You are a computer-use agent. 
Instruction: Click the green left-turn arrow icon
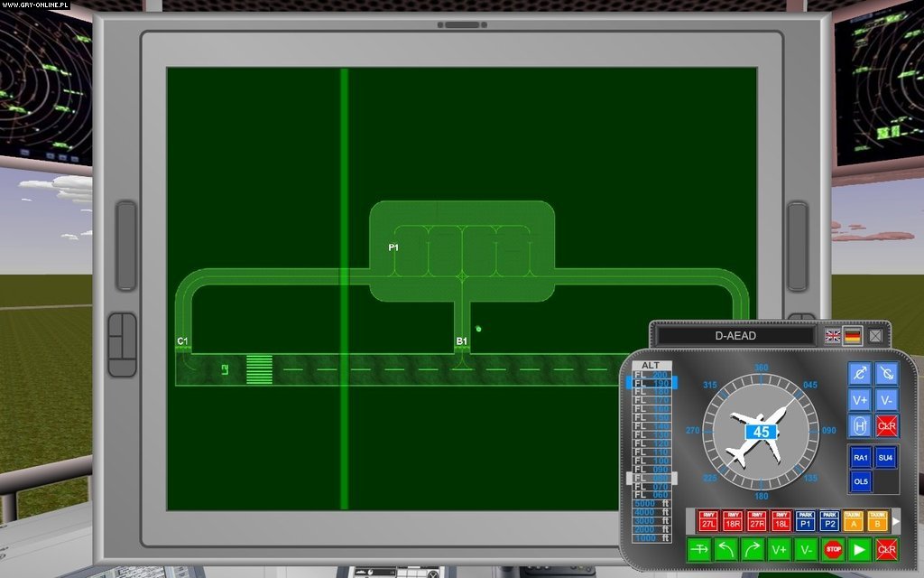click(725, 548)
